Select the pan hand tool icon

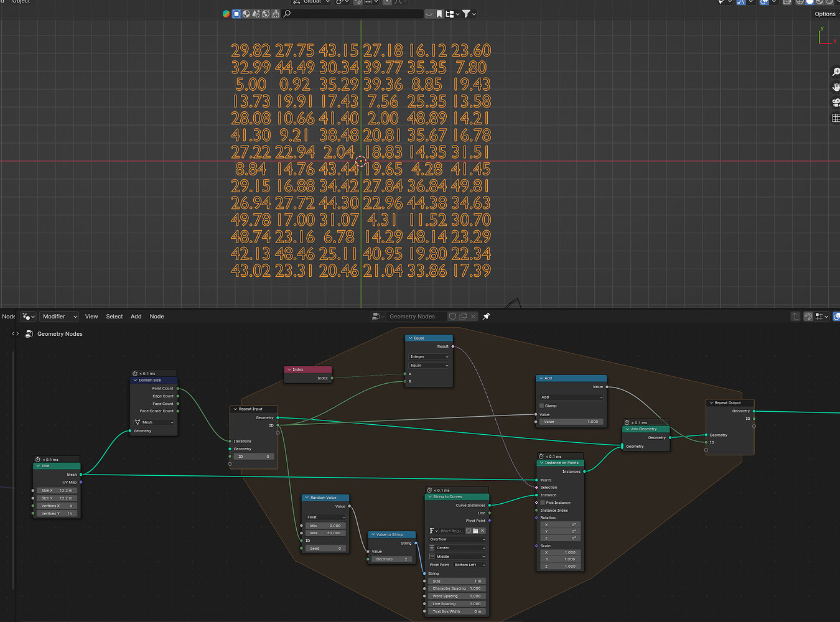836,87
